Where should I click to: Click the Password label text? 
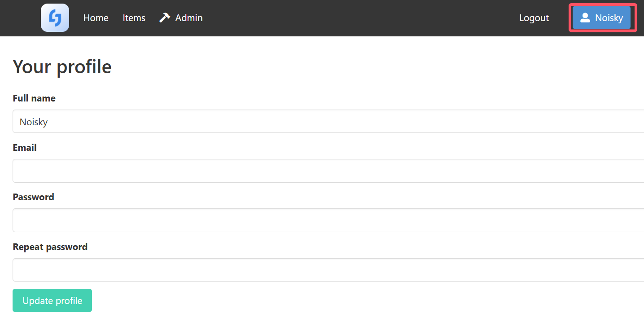pyautogui.click(x=33, y=197)
